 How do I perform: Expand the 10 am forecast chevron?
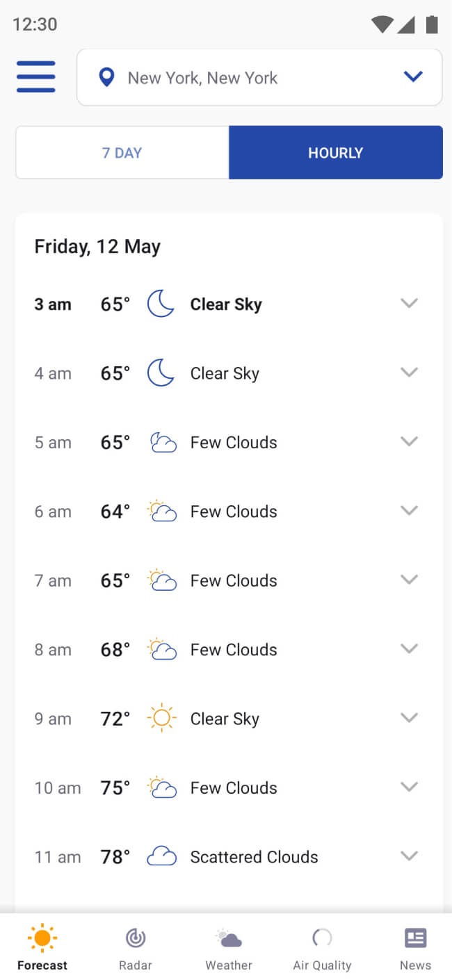click(x=409, y=787)
